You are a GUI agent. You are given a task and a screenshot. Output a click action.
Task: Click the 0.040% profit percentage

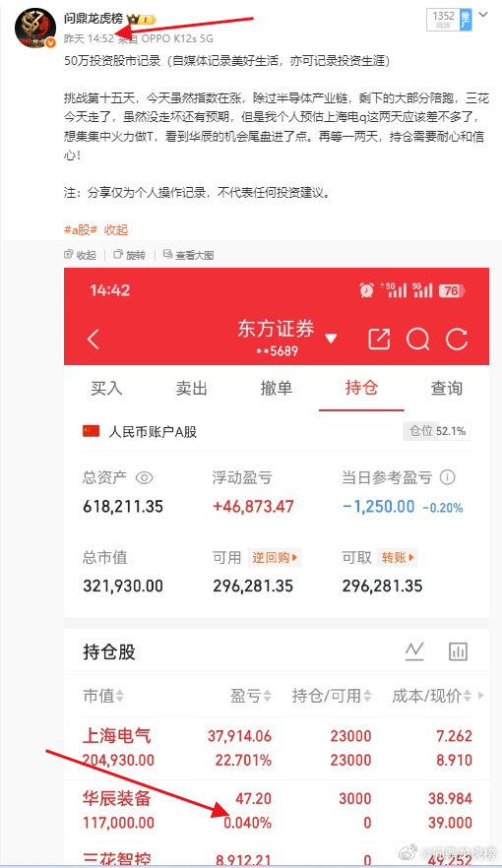[x=247, y=823]
